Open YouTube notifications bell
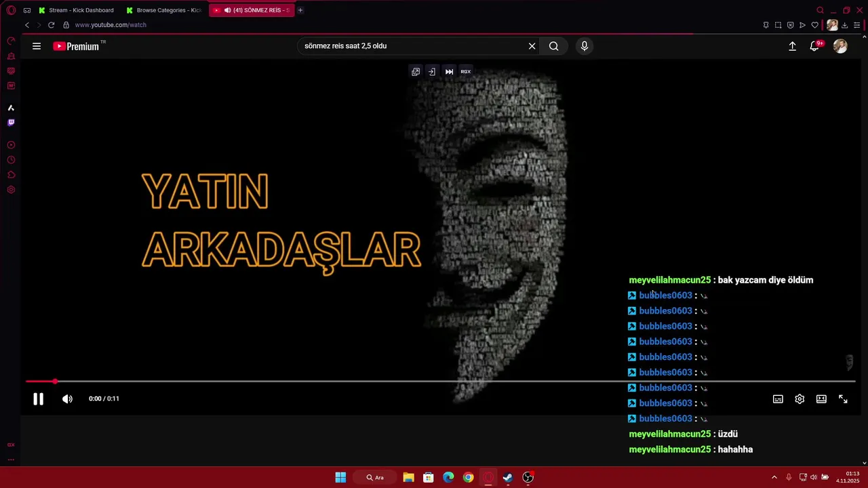This screenshot has width=868, height=488. 815,46
